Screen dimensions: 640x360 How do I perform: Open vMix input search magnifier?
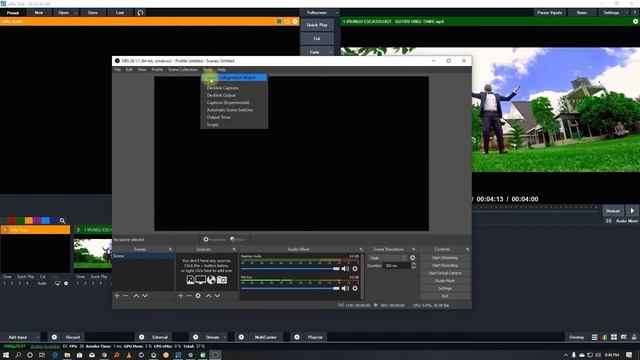coord(62,221)
